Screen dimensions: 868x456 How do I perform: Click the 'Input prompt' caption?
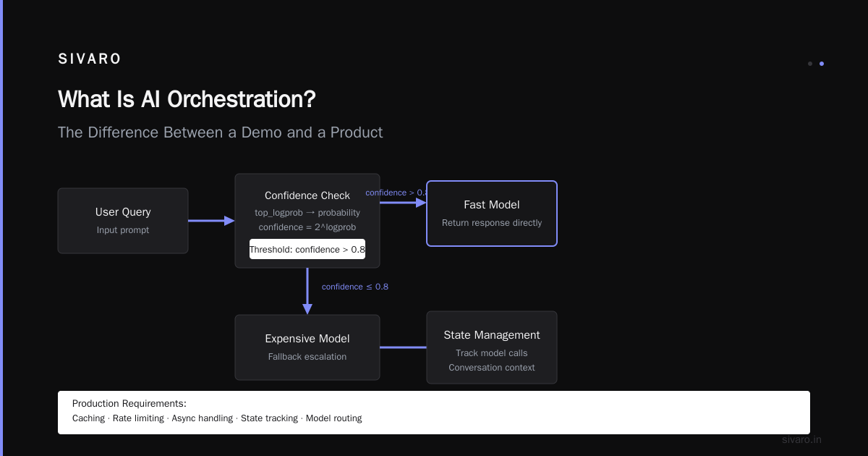pyautogui.click(x=123, y=230)
